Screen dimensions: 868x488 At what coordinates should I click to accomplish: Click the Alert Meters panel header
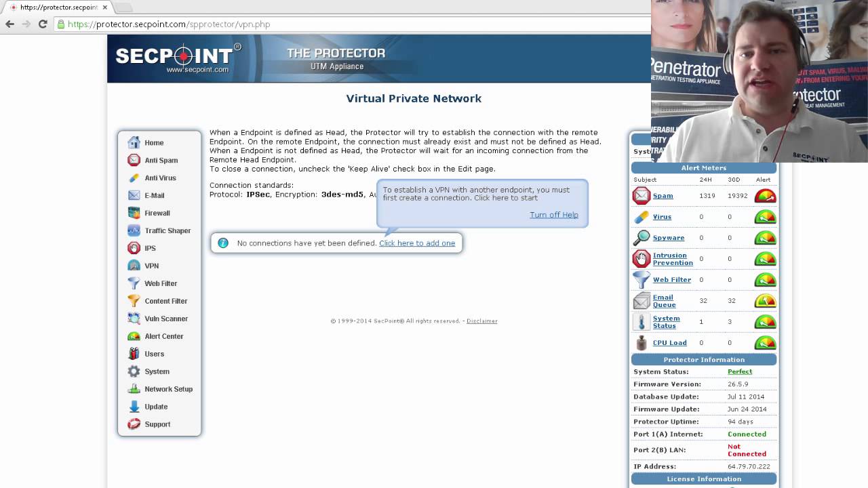tap(704, 168)
